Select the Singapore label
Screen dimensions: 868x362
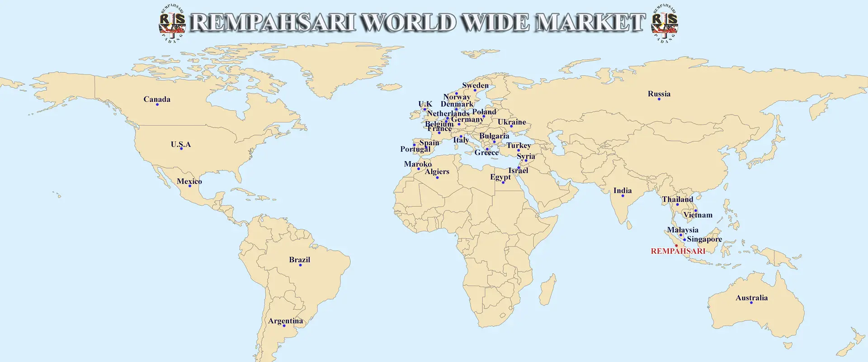[704, 239]
